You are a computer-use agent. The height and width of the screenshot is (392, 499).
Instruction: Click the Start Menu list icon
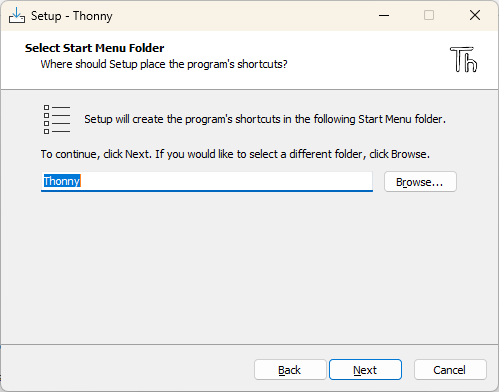point(57,119)
